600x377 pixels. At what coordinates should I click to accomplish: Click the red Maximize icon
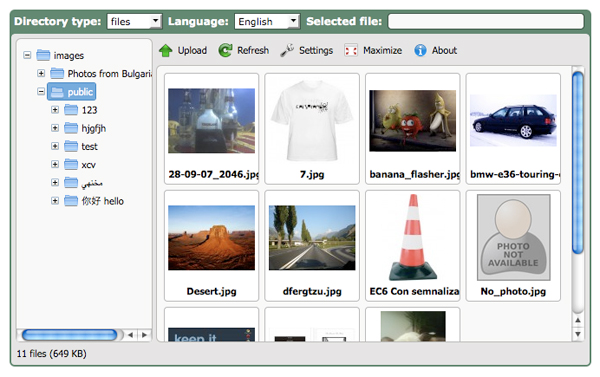coord(351,51)
